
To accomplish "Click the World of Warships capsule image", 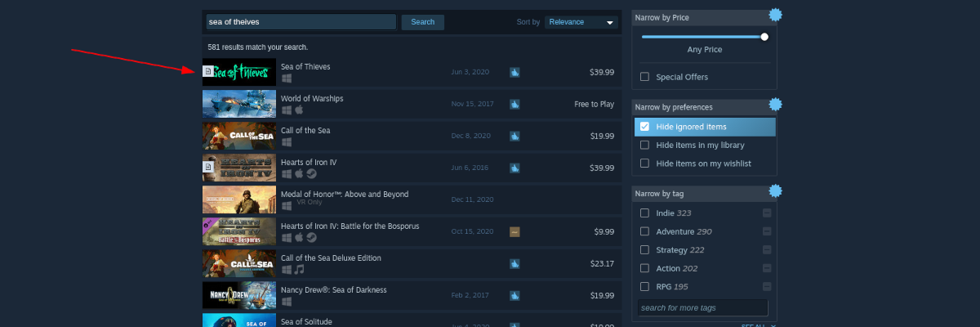I will [x=239, y=104].
